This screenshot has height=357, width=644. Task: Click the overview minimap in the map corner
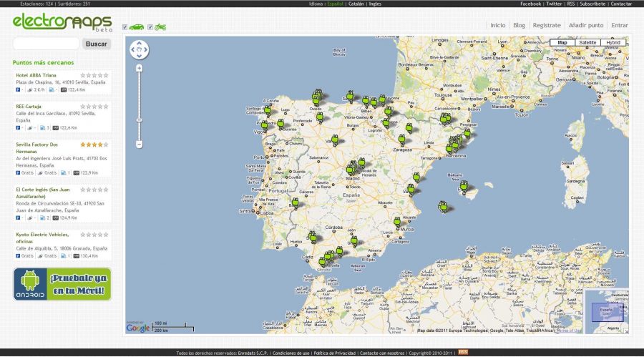607,311
